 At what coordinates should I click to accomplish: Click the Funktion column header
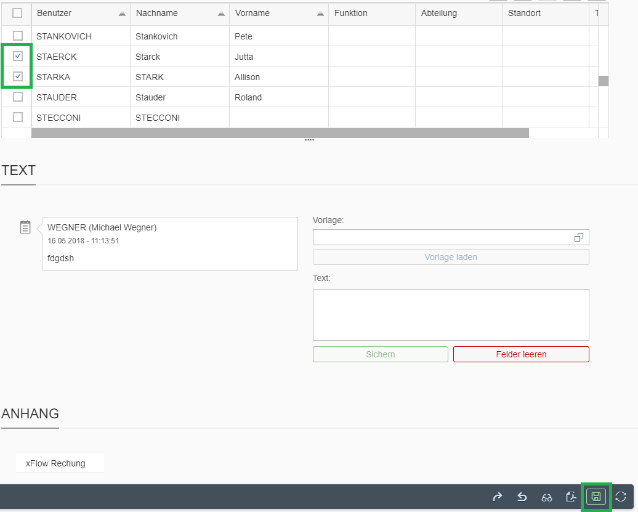click(x=351, y=13)
